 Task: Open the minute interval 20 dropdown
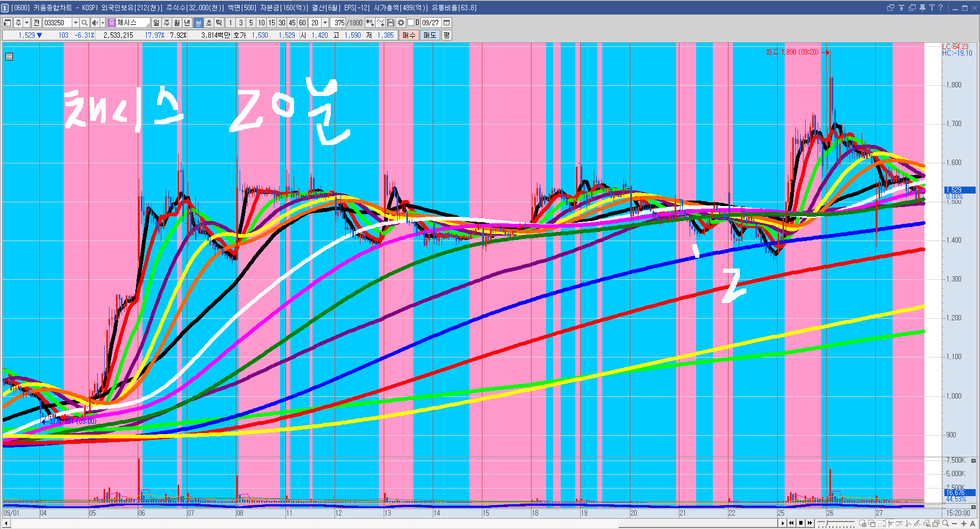click(325, 23)
